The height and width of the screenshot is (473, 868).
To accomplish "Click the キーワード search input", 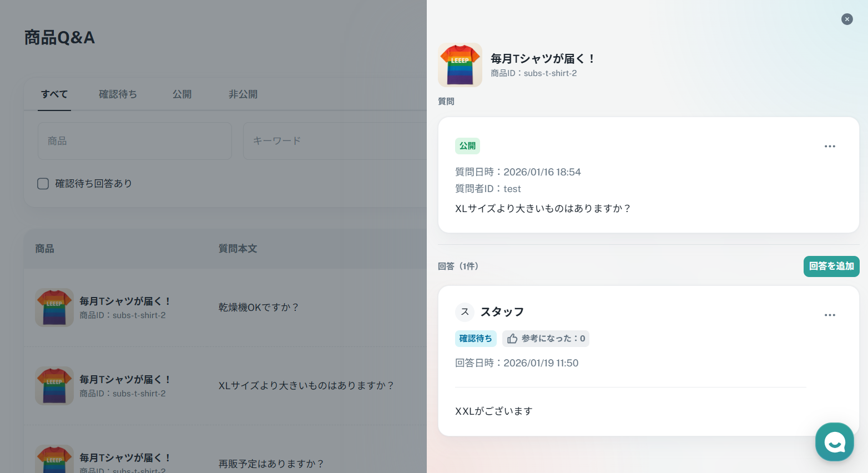I will pos(333,141).
